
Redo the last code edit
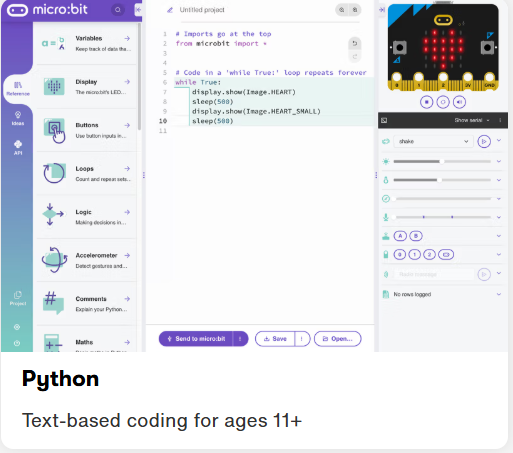355,56
